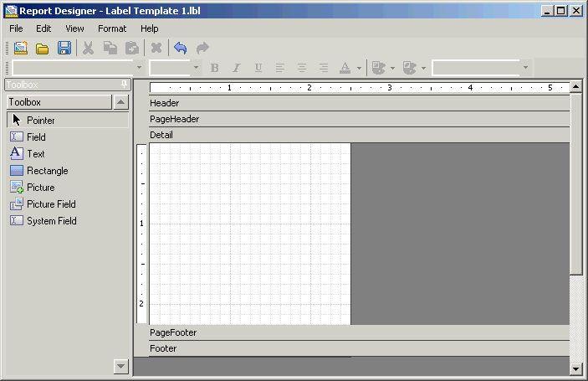
Task: Open the font color dropdown arrow
Action: coord(359,68)
